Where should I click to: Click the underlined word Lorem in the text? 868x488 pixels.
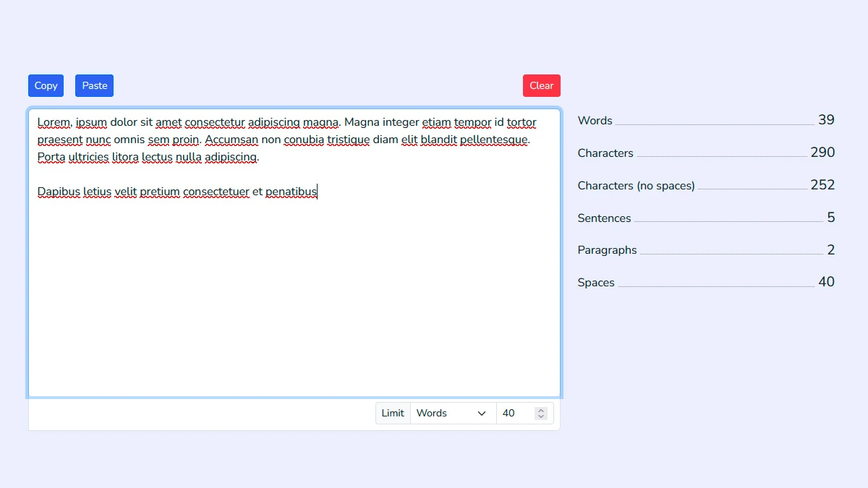click(x=53, y=122)
